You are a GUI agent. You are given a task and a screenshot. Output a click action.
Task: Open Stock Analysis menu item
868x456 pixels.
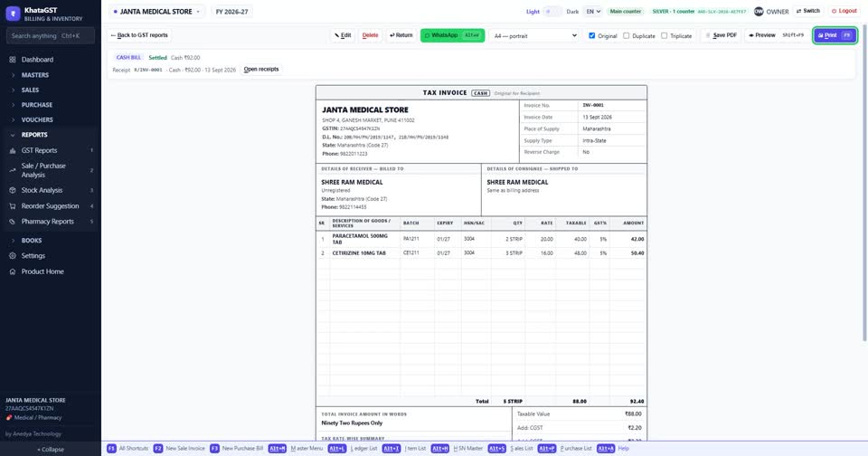(x=50, y=190)
